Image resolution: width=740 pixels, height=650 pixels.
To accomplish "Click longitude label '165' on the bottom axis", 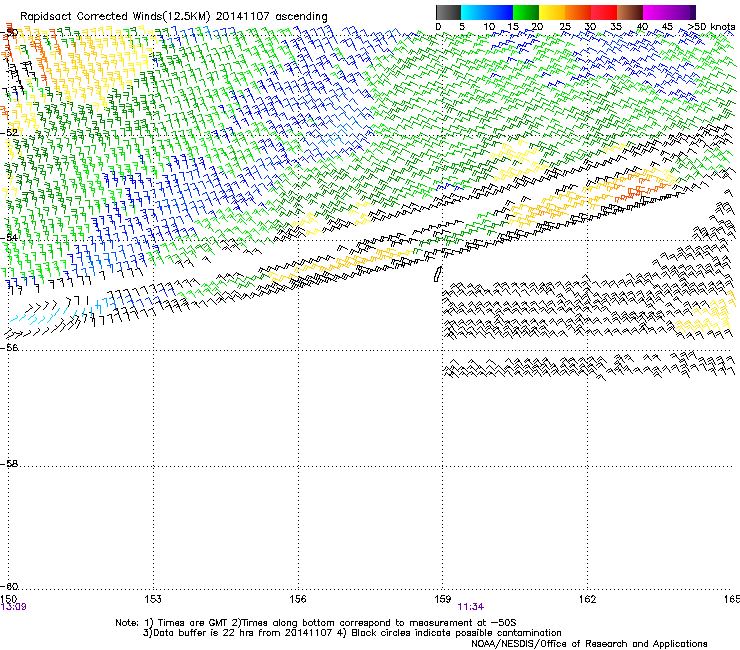I will 732,599.
